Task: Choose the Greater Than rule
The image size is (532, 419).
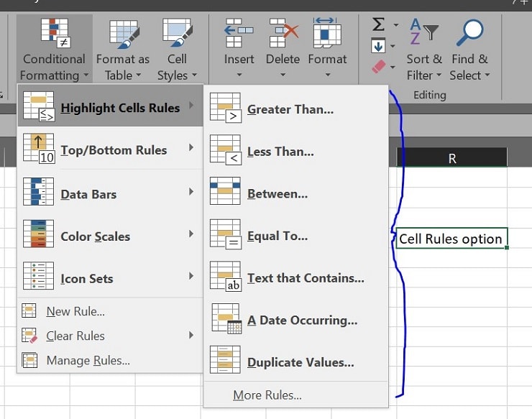Action: (290, 109)
